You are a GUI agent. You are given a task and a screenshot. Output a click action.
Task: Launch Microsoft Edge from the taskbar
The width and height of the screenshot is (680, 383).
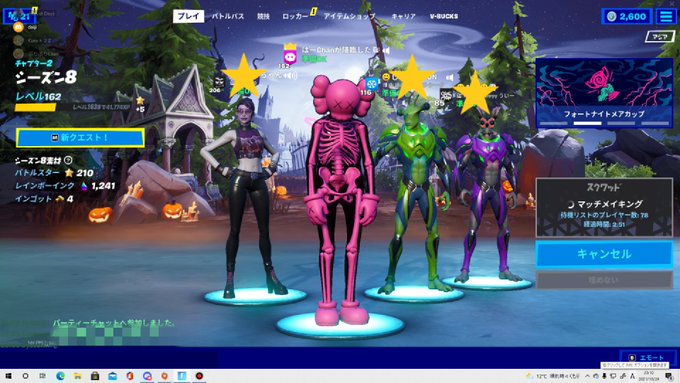60,376
